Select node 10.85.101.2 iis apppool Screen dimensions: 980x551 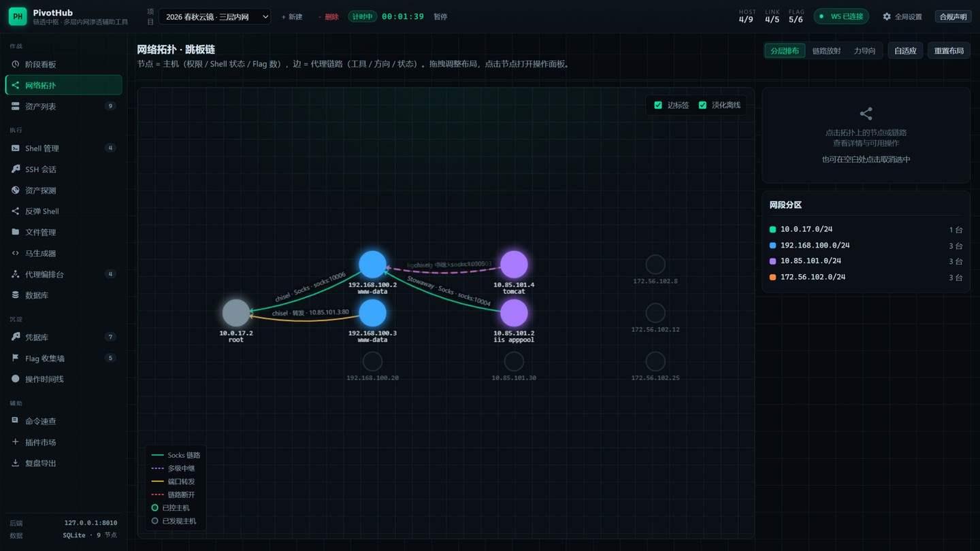coord(514,313)
